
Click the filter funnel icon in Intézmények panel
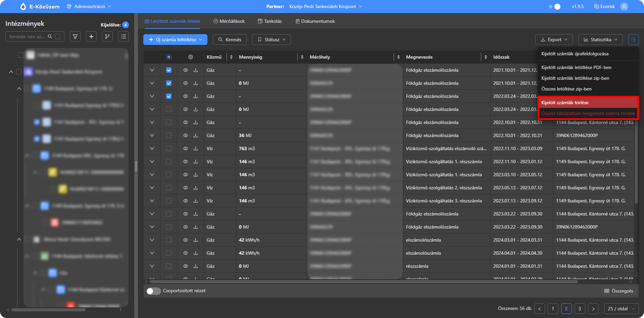(x=75, y=37)
